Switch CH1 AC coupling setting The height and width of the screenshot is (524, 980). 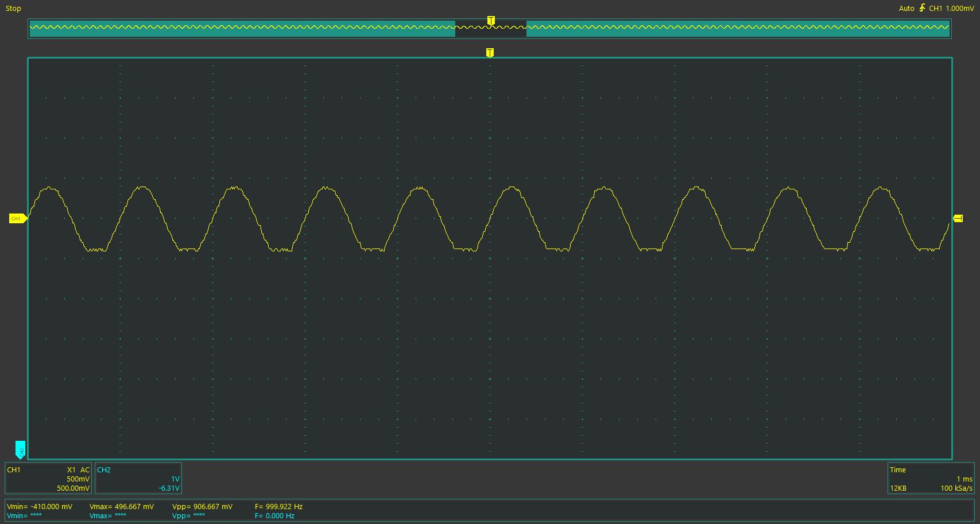85,470
